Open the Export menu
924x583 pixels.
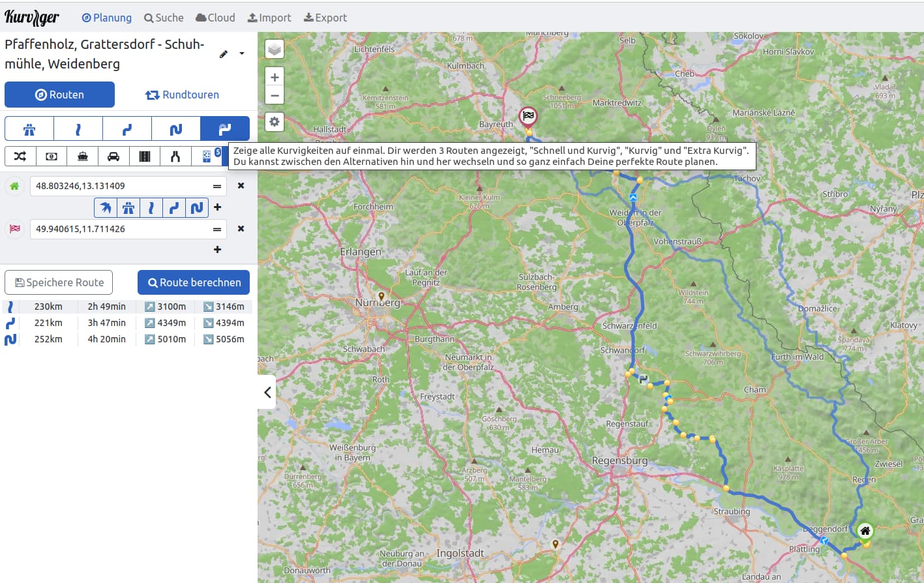325,18
